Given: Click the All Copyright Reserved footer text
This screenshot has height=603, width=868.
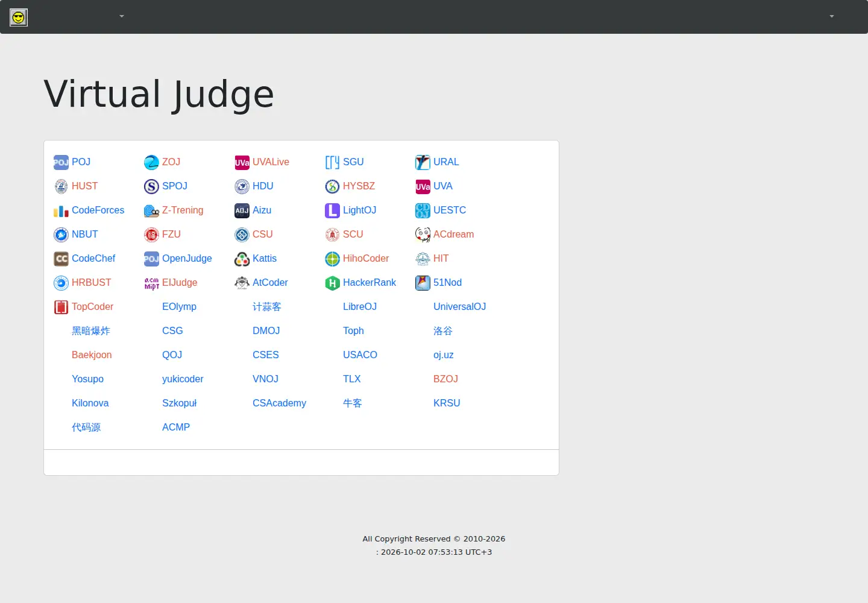Looking at the screenshot, I should point(434,538).
